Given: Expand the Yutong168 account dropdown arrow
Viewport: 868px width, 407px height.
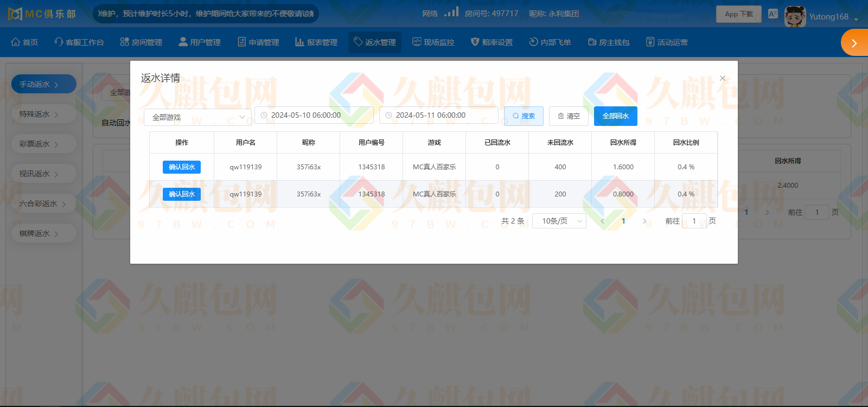Looking at the screenshot, I should [856, 20].
